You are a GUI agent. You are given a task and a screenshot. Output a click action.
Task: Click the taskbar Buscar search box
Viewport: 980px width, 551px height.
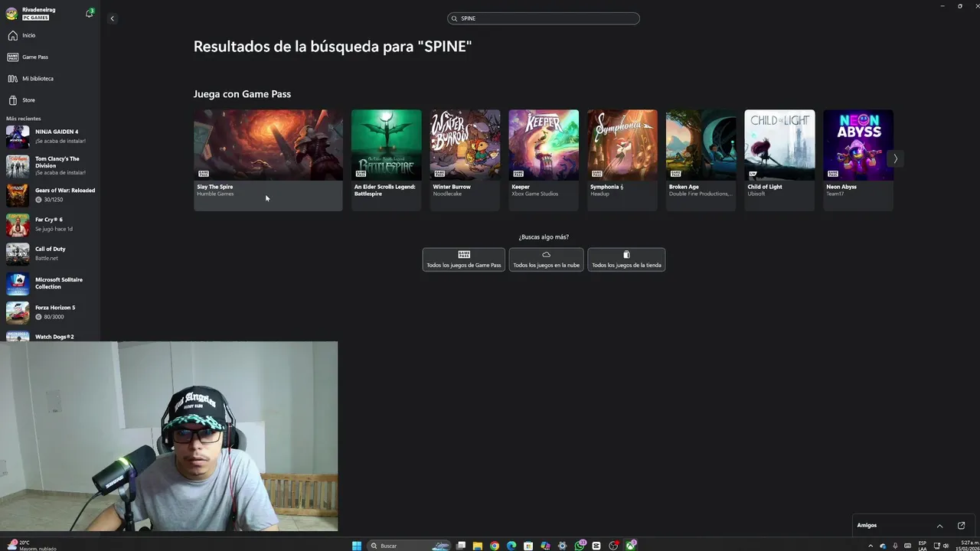(x=409, y=546)
